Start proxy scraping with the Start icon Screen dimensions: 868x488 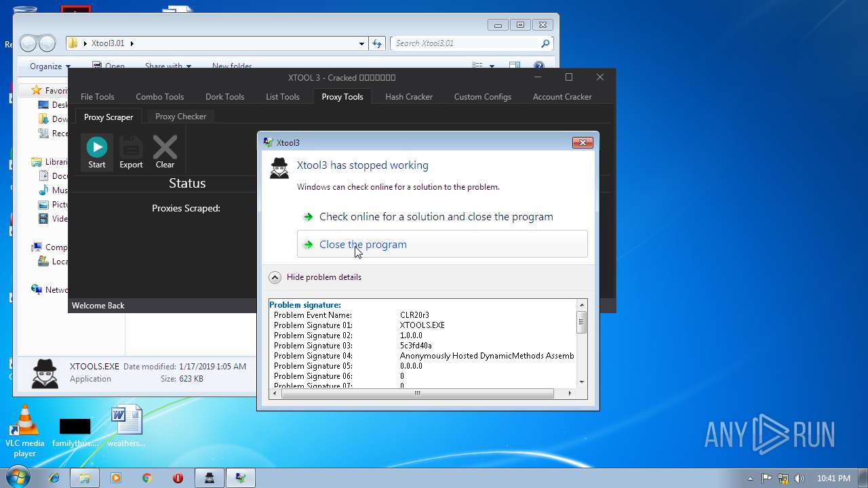[97, 152]
